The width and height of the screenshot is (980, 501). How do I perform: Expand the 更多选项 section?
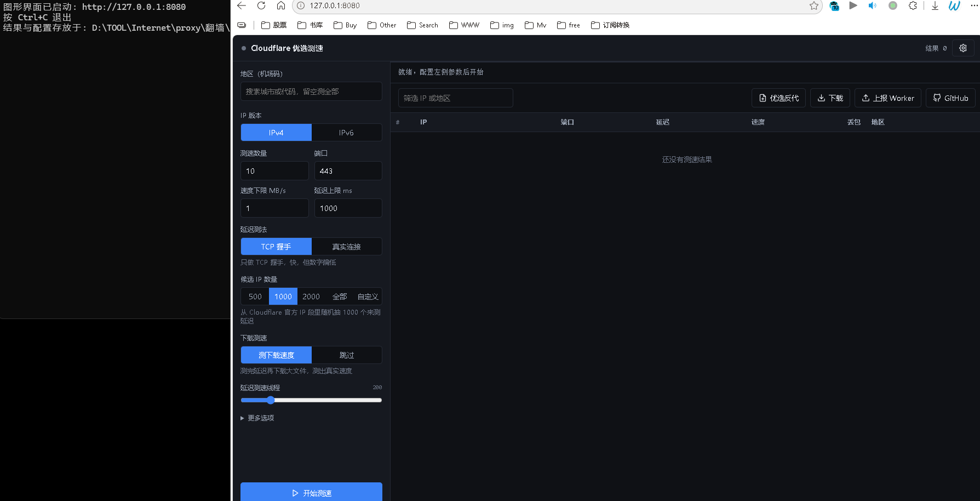click(257, 418)
